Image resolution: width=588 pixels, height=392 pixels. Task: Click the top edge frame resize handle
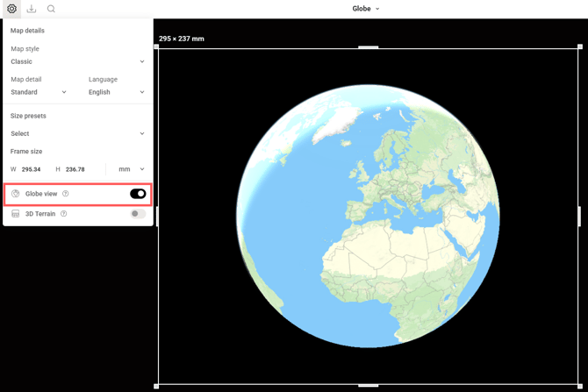click(x=369, y=47)
